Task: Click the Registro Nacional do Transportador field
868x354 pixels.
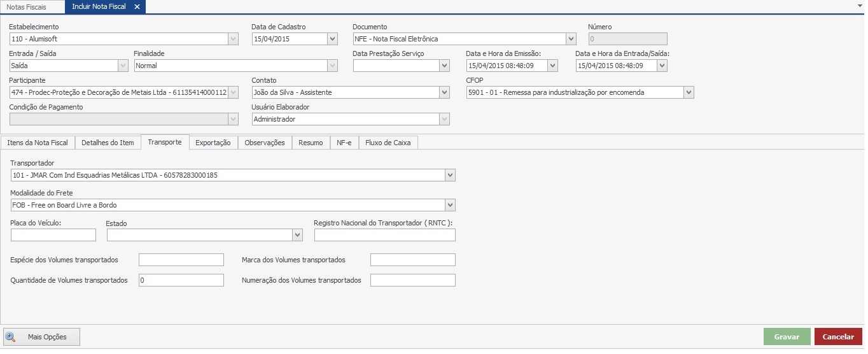Action: pyautogui.click(x=384, y=235)
